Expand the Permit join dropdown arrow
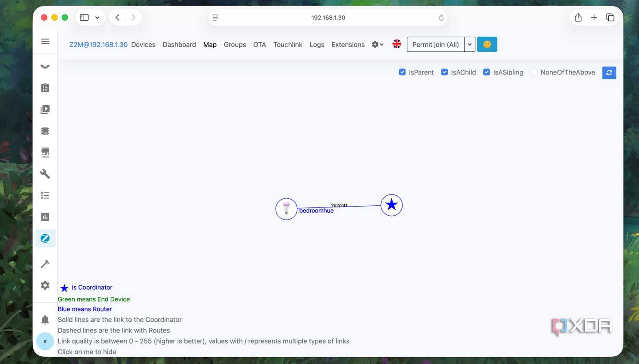 [470, 44]
